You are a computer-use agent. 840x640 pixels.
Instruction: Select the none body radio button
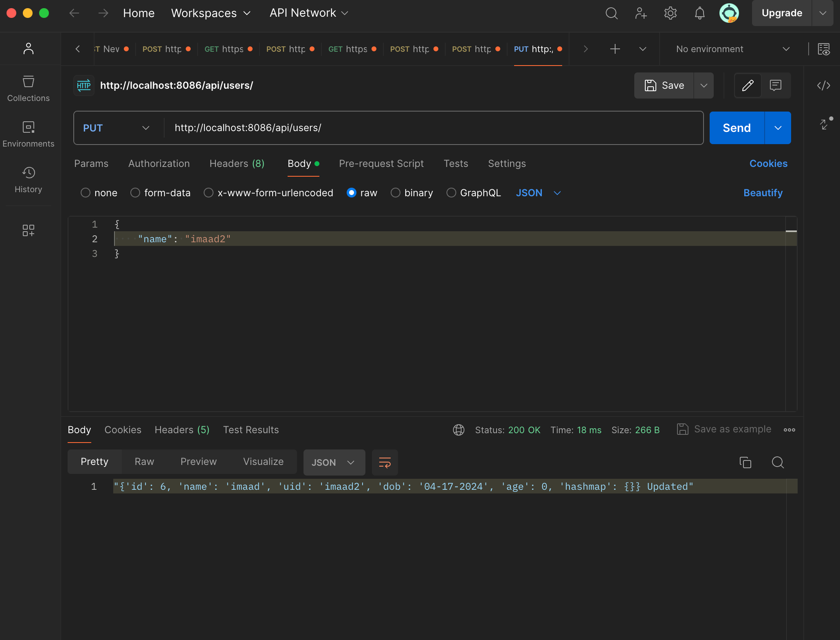pos(86,193)
